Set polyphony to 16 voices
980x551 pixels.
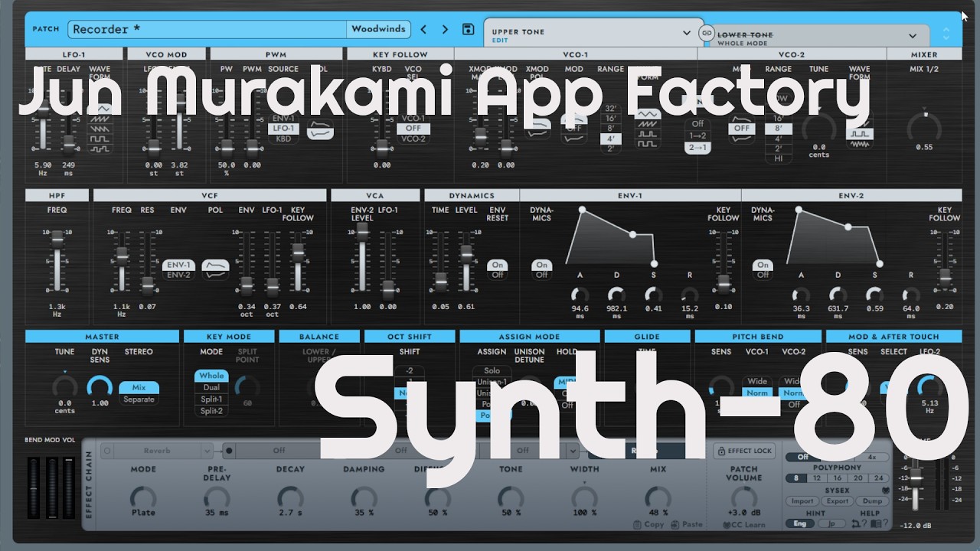click(x=837, y=478)
